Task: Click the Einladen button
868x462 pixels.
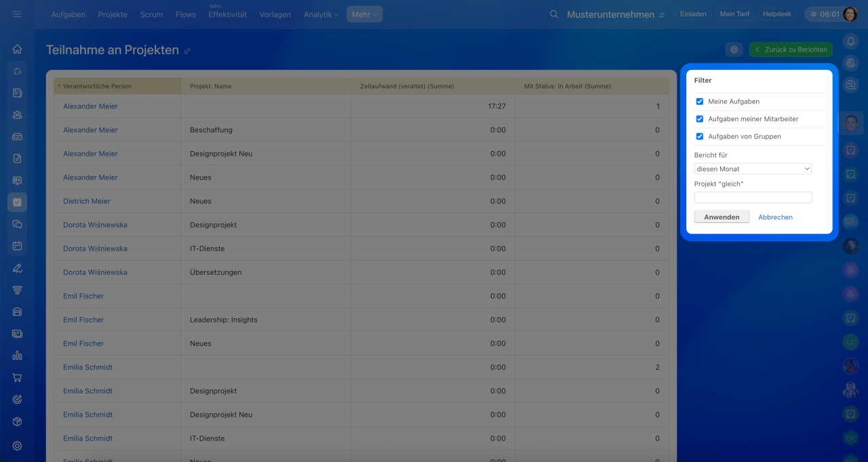Action: click(693, 14)
